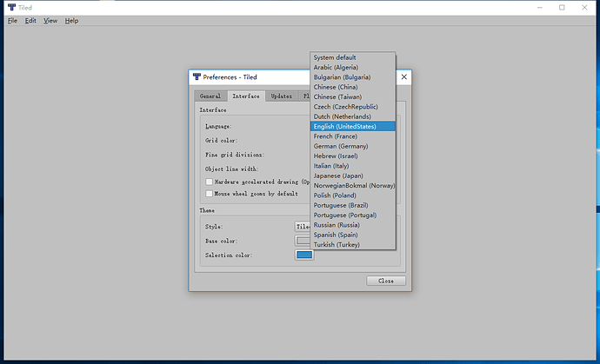Viewport: 600px width, 364px height.
Task: Choose Spanish (Spain) language
Action: [x=352, y=235]
